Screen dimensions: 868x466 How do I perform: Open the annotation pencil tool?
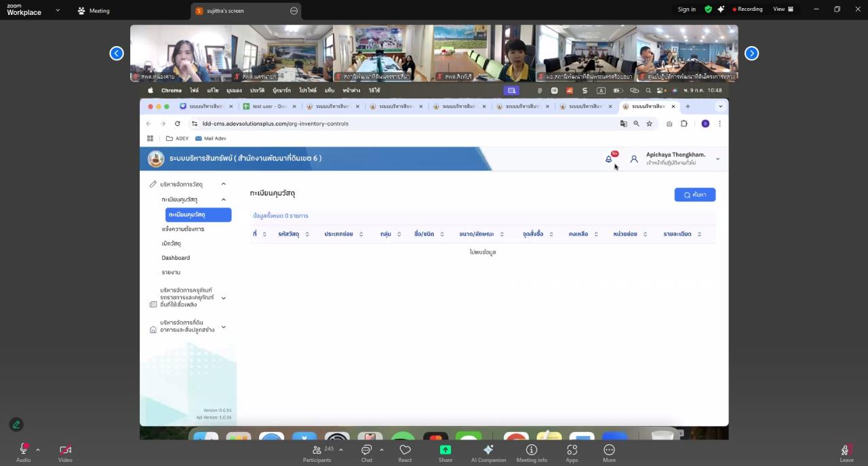coord(16,425)
